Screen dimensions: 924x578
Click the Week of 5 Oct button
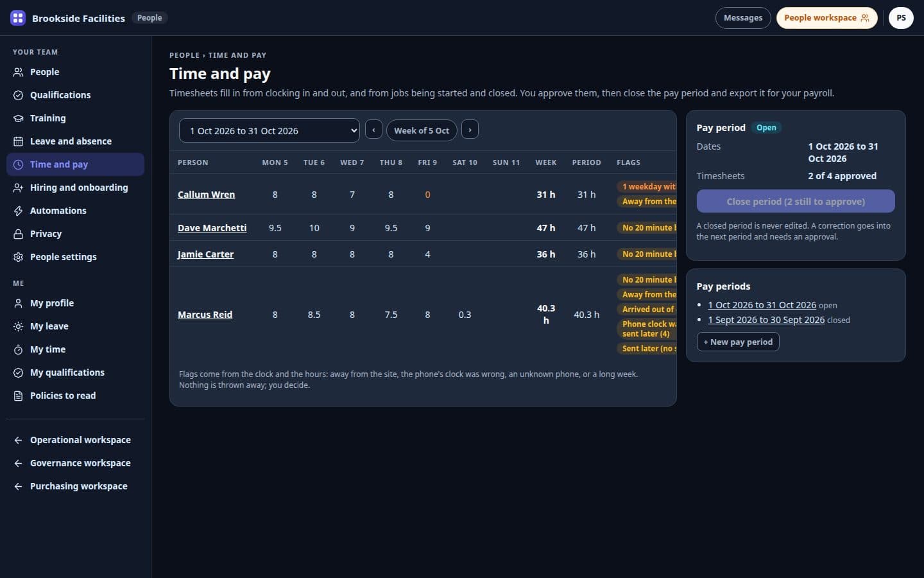pos(422,130)
